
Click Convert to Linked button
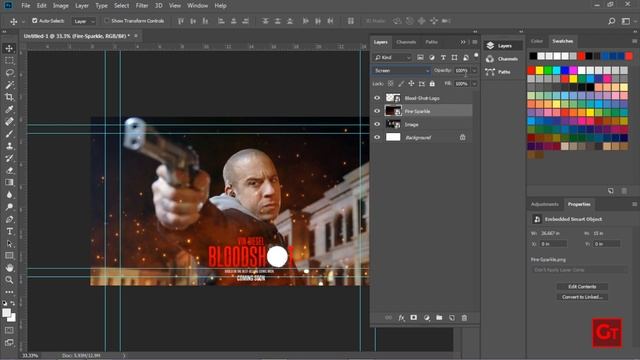coord(582,297)
